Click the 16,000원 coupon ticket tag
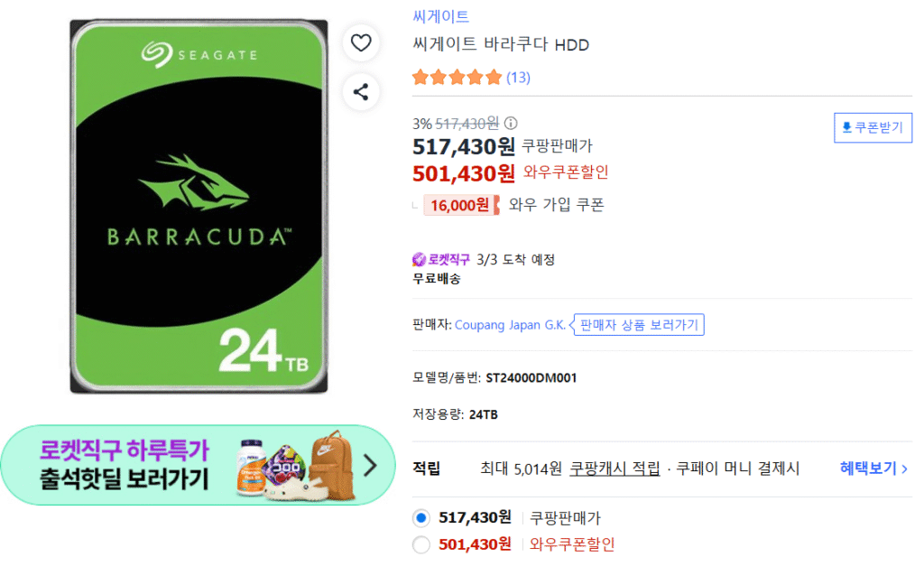Screen dimensions: 924x566 [x=460, y=205]
